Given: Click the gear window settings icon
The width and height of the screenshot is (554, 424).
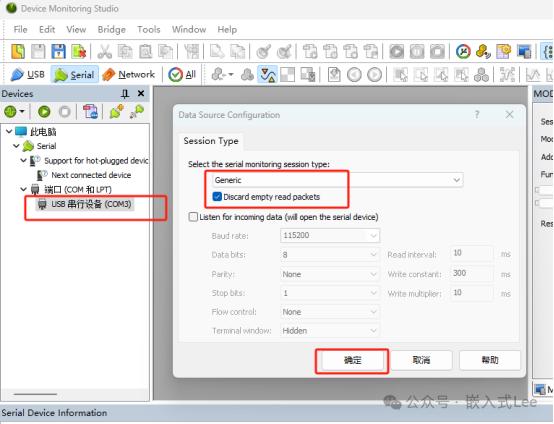Looking at the screenshot, I should [503, 52].
